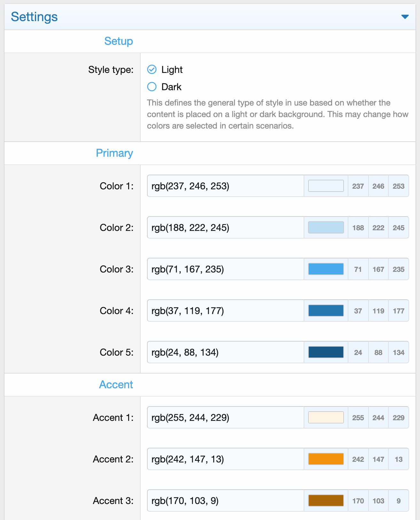
Task: Click the Accent 3 brown swatch
Action: coord(326,501)
